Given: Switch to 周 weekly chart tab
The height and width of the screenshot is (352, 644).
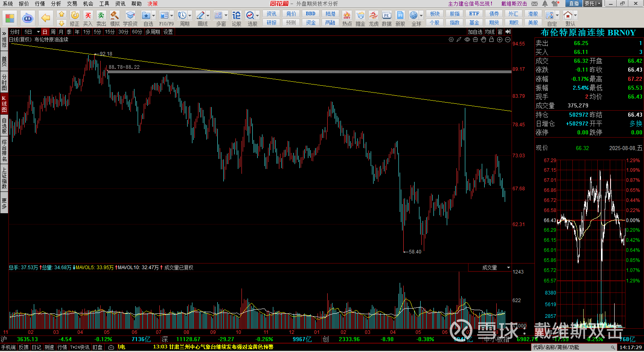Looking at the screenshot, I should [53, 32].
